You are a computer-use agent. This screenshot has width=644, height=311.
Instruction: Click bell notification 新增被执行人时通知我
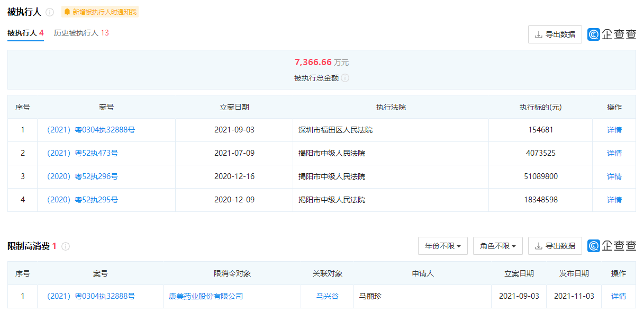click(x=99, y=12)
